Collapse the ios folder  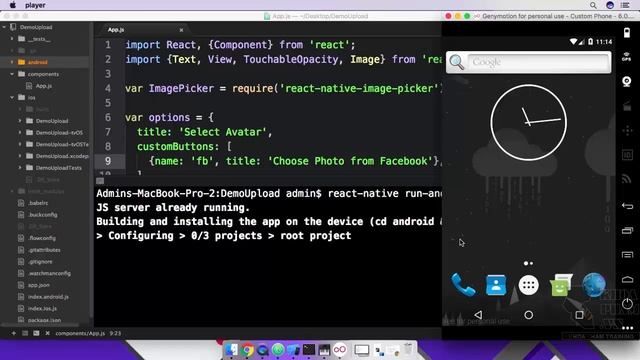coord(12,98)
